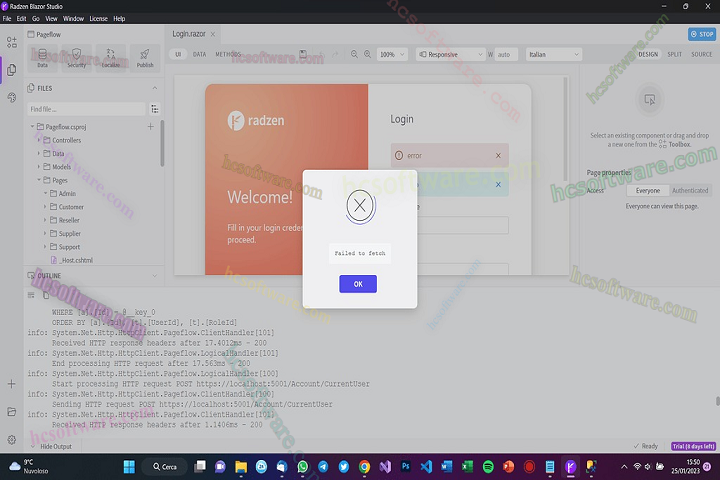Click the Localize button
The image size is (720, 480).
pyautogui.click(x=111, y=58)
